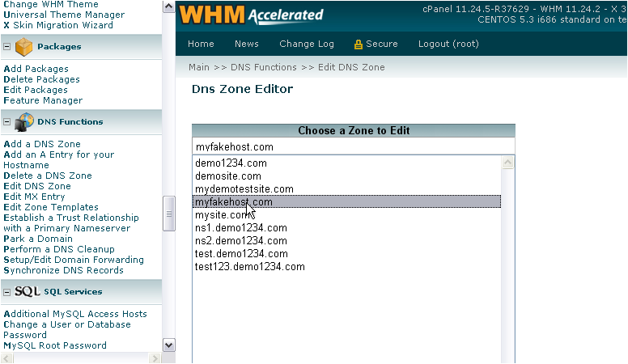Click the WHM Accelerated logo
This screenshot has height=364, width=628.
click(x=251, y=15)
